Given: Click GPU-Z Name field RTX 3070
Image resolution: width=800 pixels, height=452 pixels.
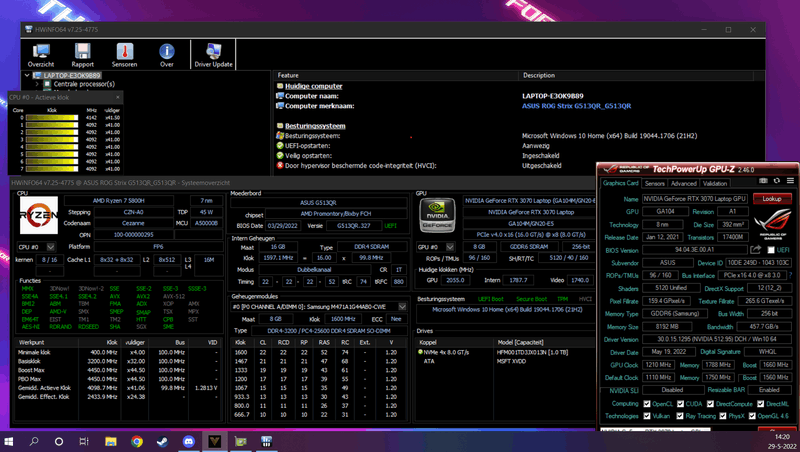Looking at the screenshot, I should click(695, 198).
